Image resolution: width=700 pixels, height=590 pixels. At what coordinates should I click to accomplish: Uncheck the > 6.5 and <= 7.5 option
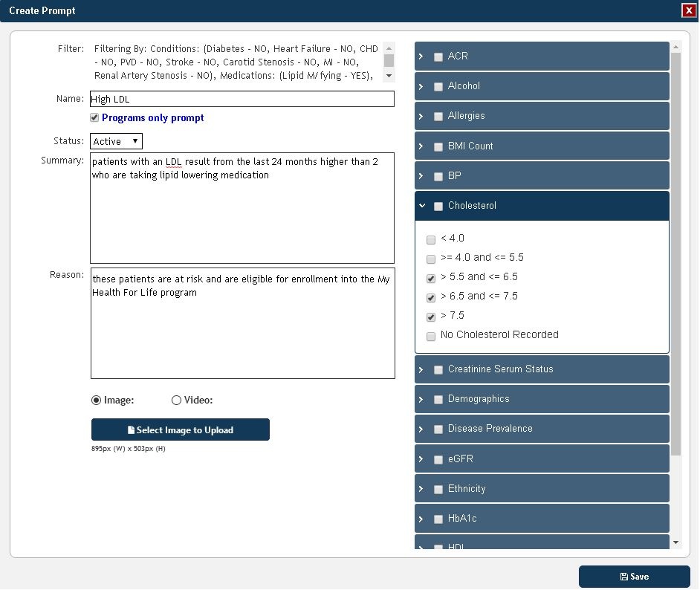[x=431, y=298]
